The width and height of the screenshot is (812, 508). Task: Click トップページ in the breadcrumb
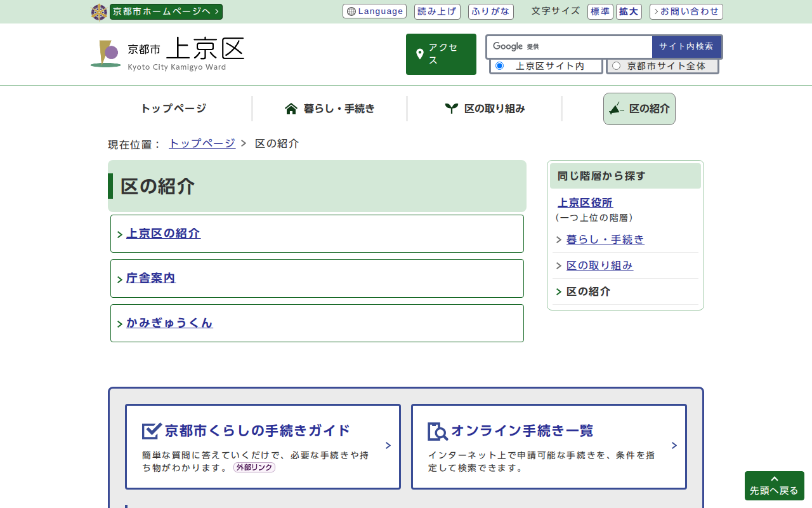click(x=202, y=144)
